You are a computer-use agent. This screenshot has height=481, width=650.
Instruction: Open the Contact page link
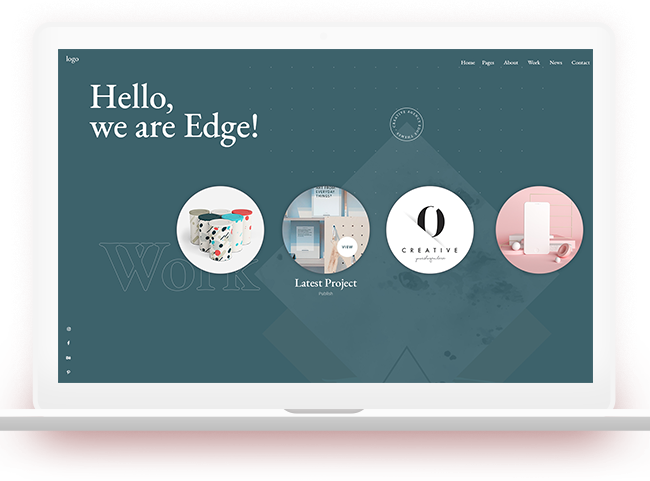point(580,63)
